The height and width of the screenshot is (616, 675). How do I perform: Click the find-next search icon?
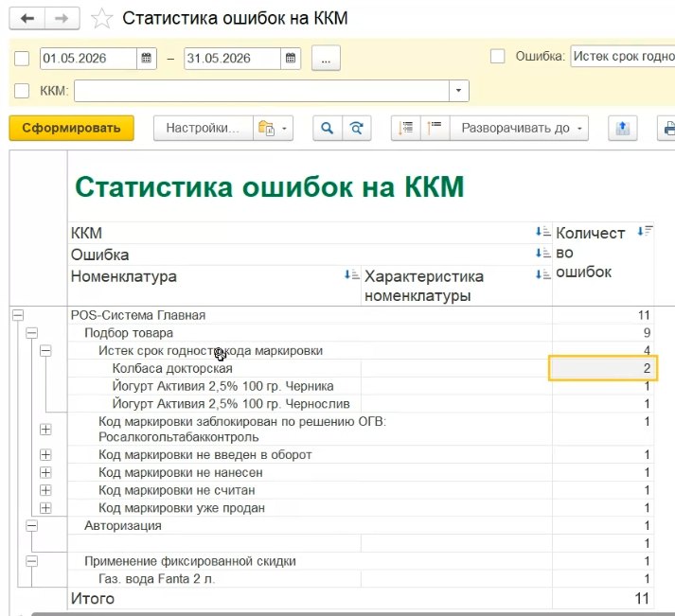click(357, 128)
